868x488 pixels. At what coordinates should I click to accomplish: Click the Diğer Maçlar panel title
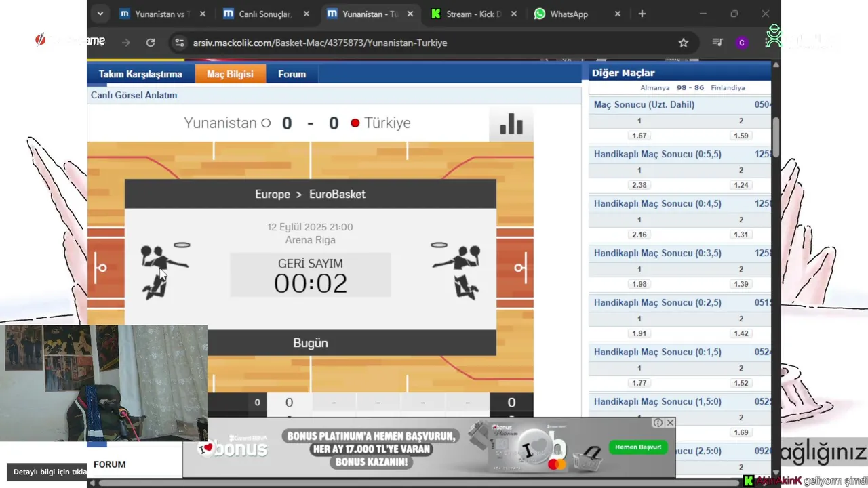(x=623, y=73)
